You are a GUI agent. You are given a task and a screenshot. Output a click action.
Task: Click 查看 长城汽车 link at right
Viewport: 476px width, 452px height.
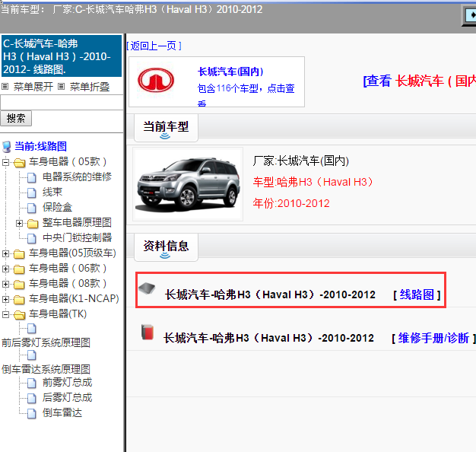pos(420,81)
